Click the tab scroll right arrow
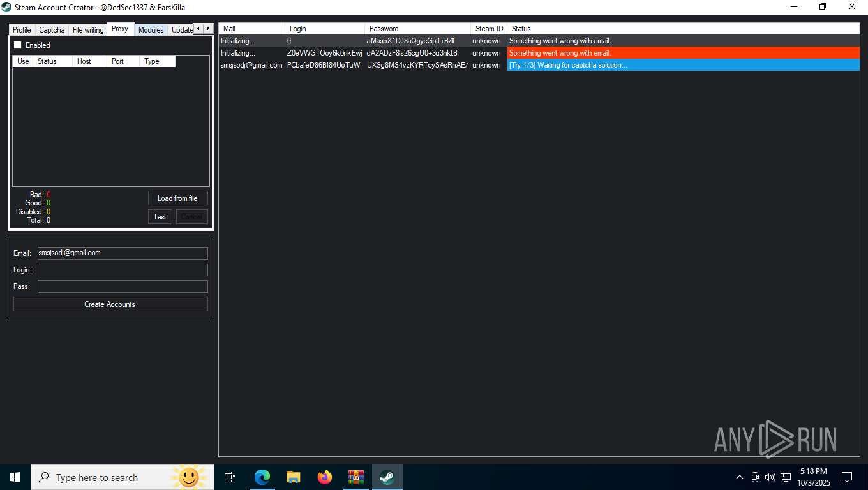This screenshot has height=490, width=868. click(208, 29)
